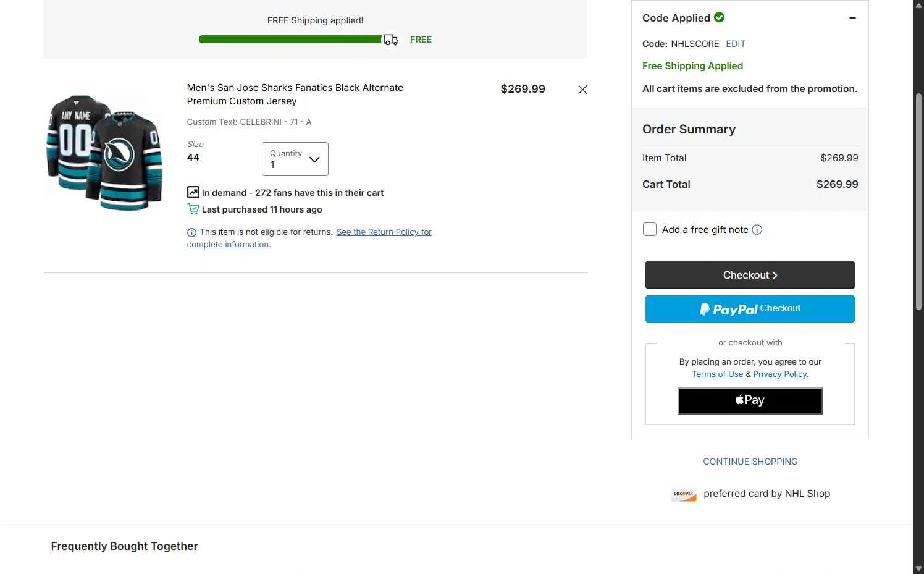The width and height of the screenshot is (924, 574).
Task: Click the Discover card logo
Action: tap(684, 494)
